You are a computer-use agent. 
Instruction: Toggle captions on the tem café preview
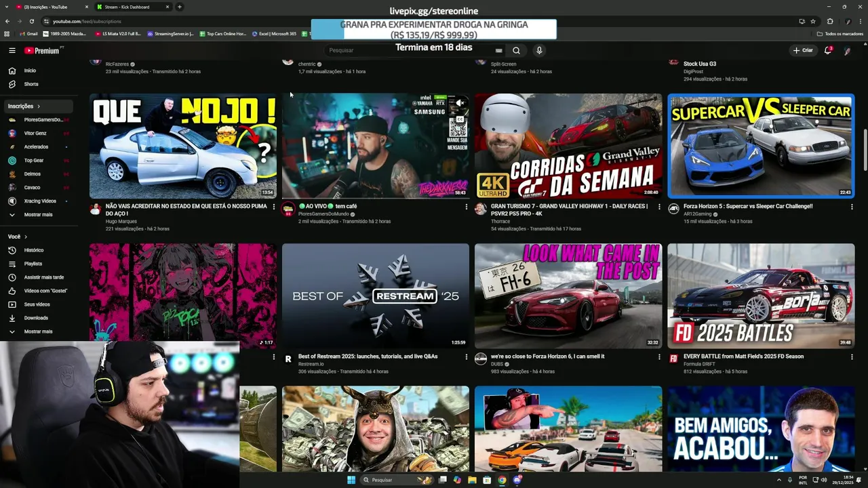[459, 119]
